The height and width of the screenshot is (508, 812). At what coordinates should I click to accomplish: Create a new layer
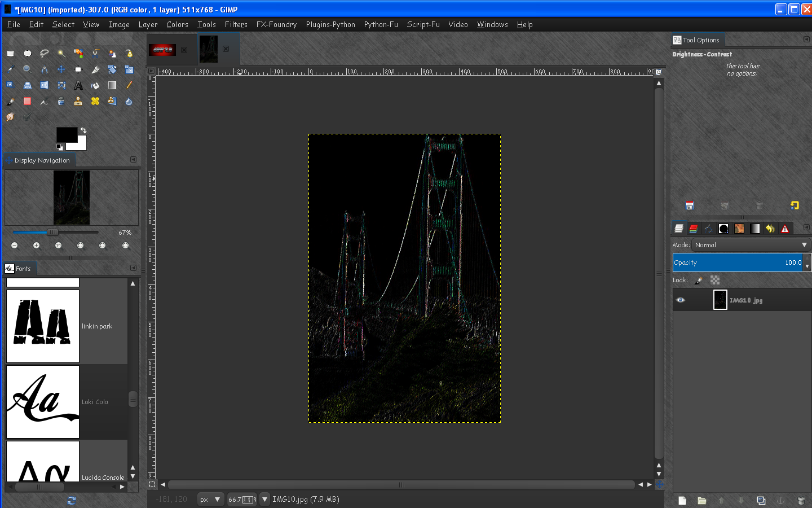[x=682, y=500]
